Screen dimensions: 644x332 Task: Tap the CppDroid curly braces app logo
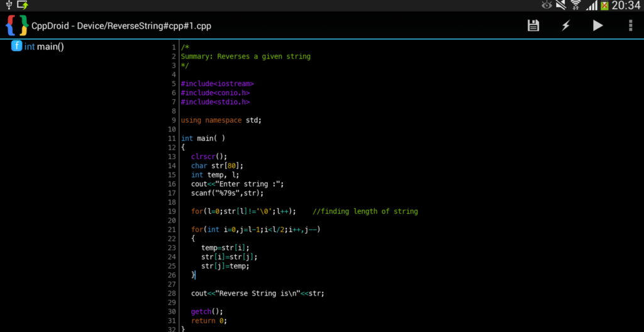coord(16,26)
